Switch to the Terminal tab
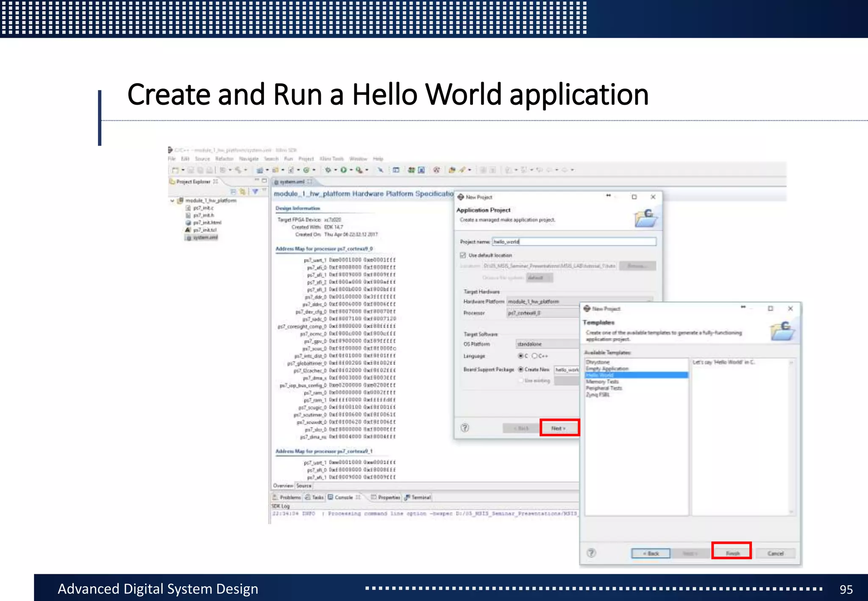This screenshot has height=601, width=868. tap(417, 497)
